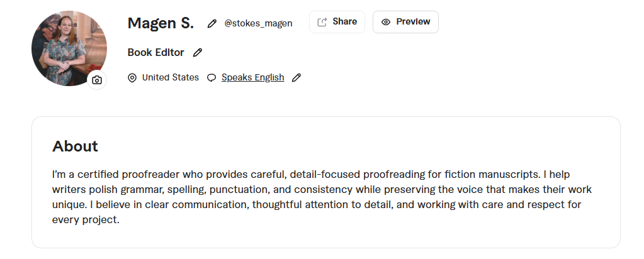Click the eye icon inside Preview button
The height and width of the screenshot is (259, 644).
(386, 22)
